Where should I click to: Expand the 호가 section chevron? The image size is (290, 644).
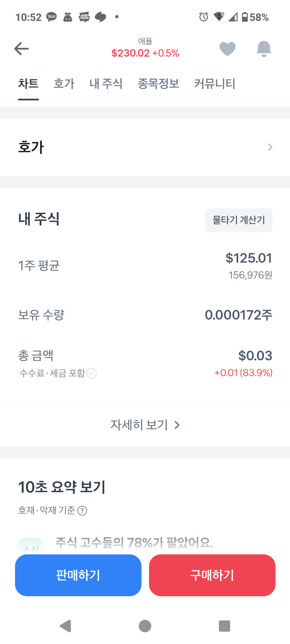click(270, 147)
